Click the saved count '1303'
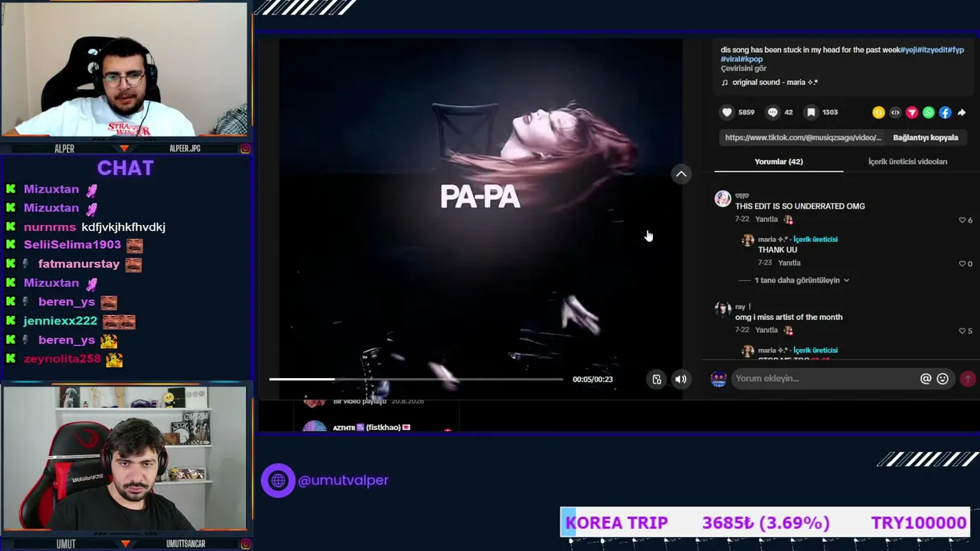The width and height of the screenshot is (980, 551). click(x=830, y=112)
